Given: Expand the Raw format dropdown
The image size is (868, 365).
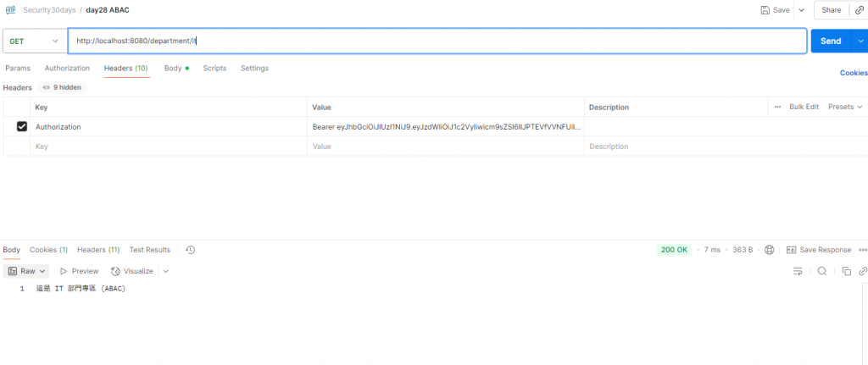Looking at the screenshot, I should tap(26, 271).
